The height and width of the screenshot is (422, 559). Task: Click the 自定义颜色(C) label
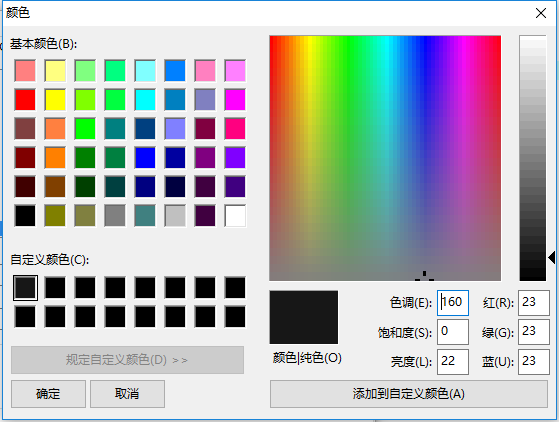[50, 260]
